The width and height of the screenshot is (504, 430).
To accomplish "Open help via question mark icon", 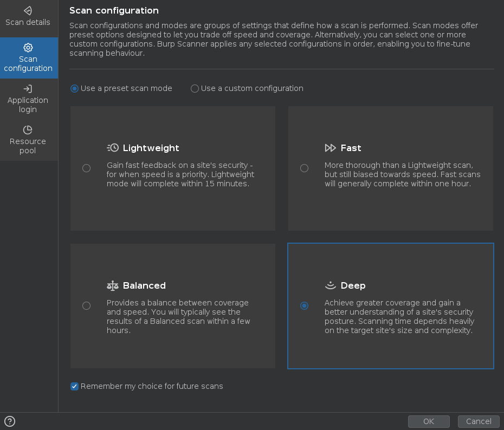I will (10, 421).
